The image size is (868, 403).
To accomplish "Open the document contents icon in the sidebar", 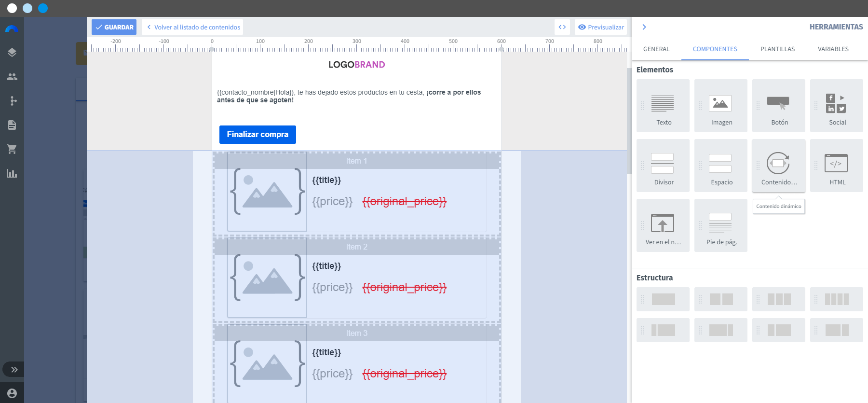I will 12,125.
